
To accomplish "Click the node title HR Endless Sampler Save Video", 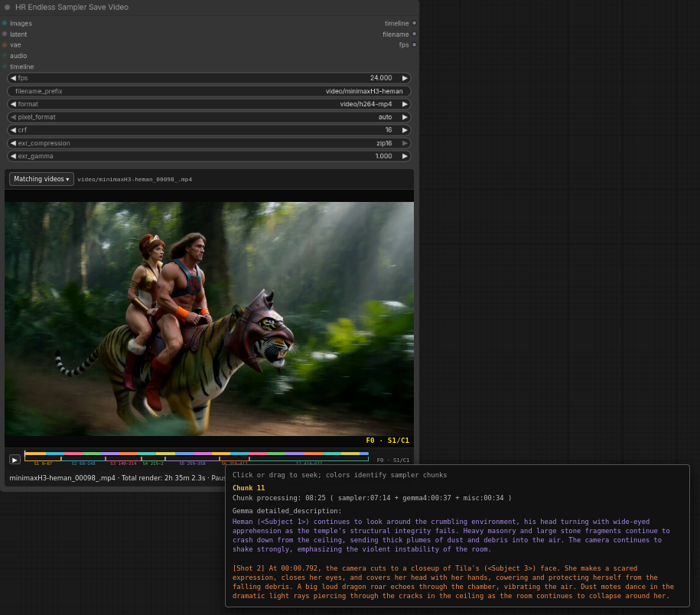I will point(71,7).
